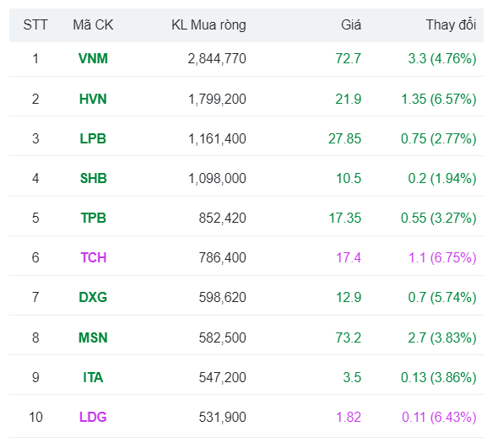Click TCH price 17.4
Screen dimensions: 498x448
349,257
